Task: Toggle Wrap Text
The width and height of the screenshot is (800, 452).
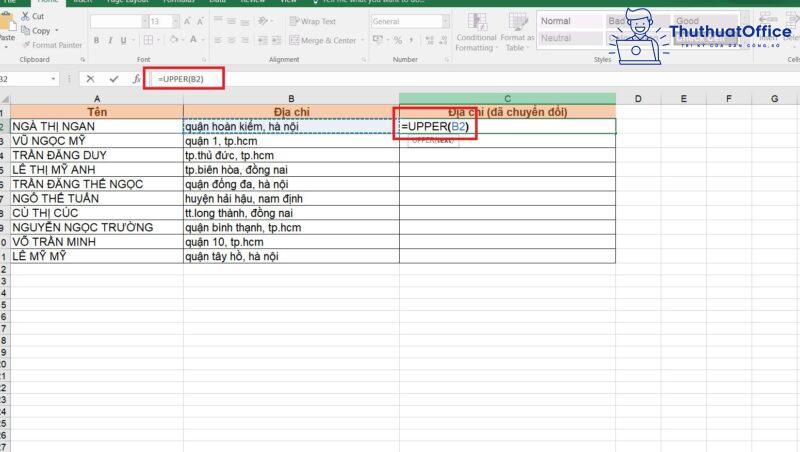Action: click(312, 21)
